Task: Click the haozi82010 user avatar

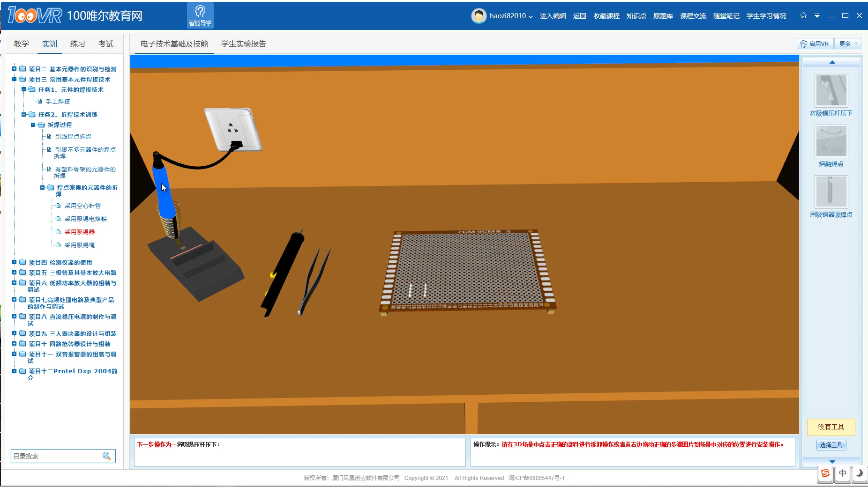Action: pos(479,16)
